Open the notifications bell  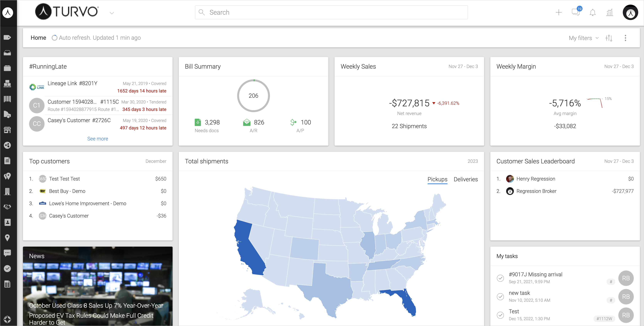point(593,13)
